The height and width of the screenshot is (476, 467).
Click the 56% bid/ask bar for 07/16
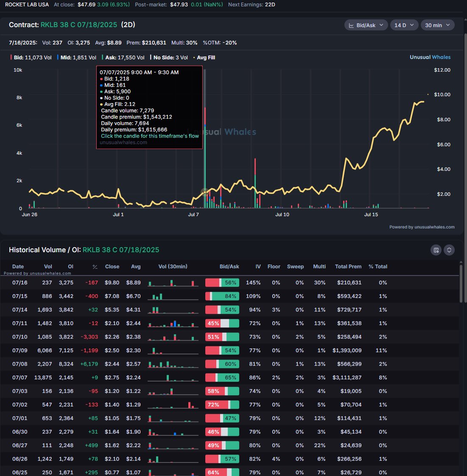[222, 283]
